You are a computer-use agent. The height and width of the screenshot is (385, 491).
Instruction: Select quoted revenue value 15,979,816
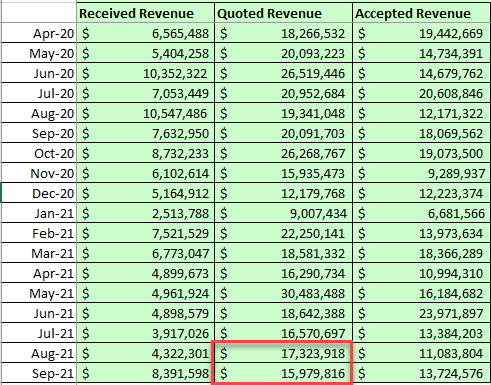coord(283,373)
